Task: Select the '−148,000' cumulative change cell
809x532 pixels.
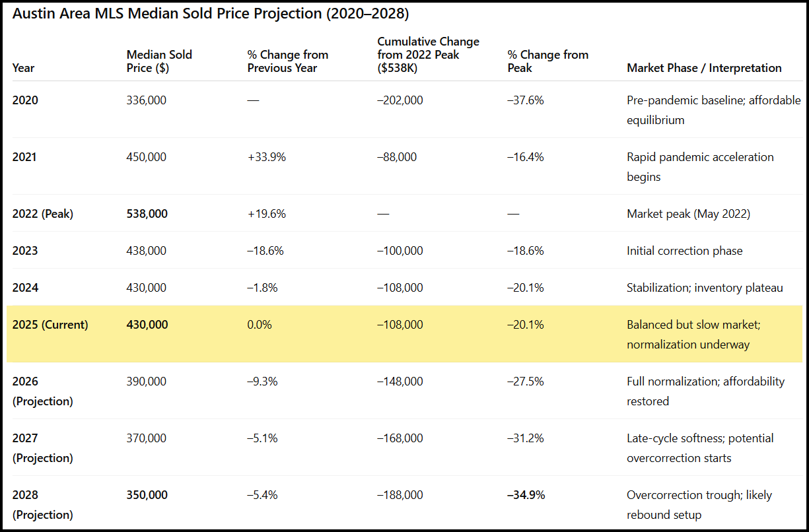Action: point(400,382)
